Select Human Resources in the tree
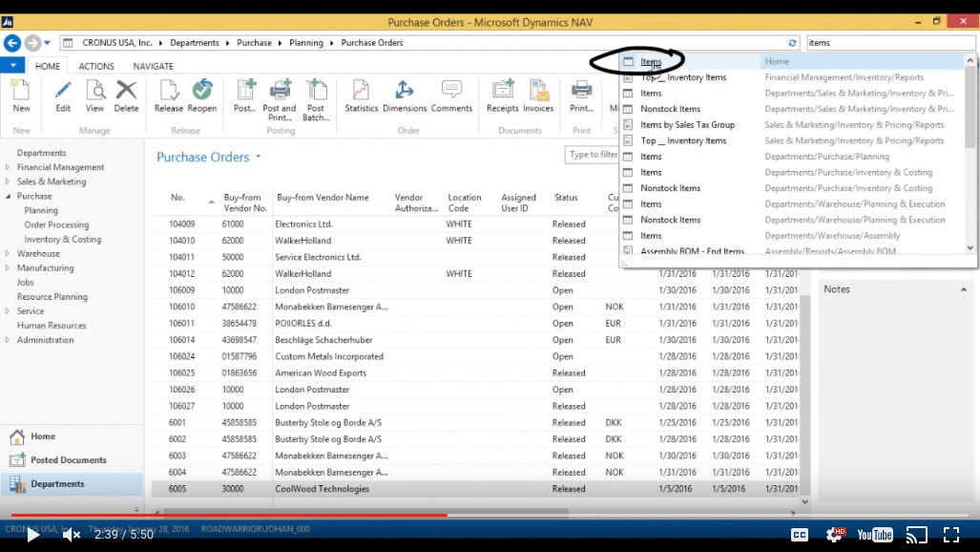This screenshot has height=552, width=980. (x=52, y=326)
